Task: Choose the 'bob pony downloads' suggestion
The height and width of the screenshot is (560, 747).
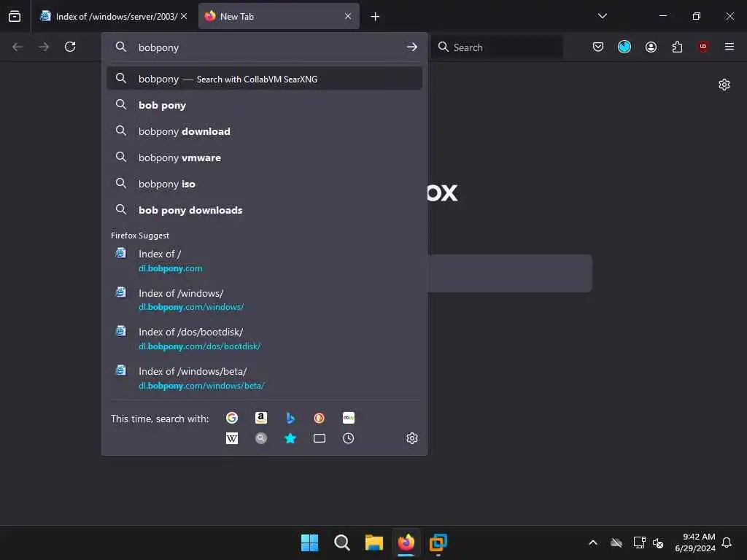Action: click(x=264, y=210)
